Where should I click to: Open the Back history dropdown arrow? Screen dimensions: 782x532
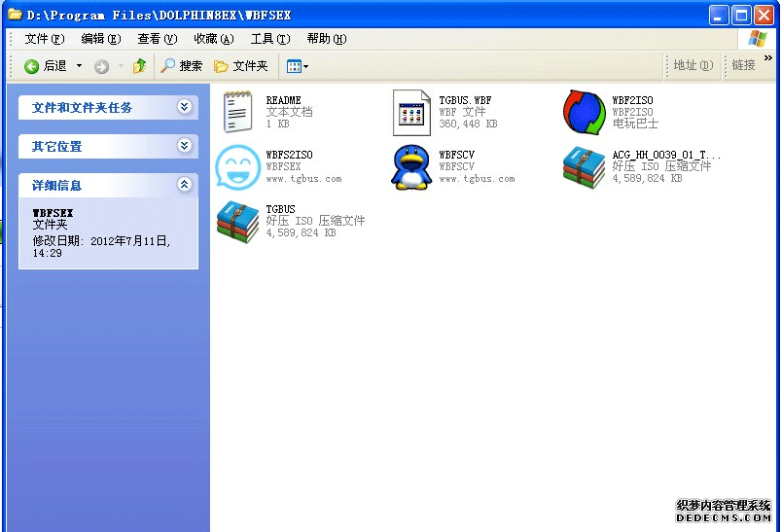tap(80, 66)
